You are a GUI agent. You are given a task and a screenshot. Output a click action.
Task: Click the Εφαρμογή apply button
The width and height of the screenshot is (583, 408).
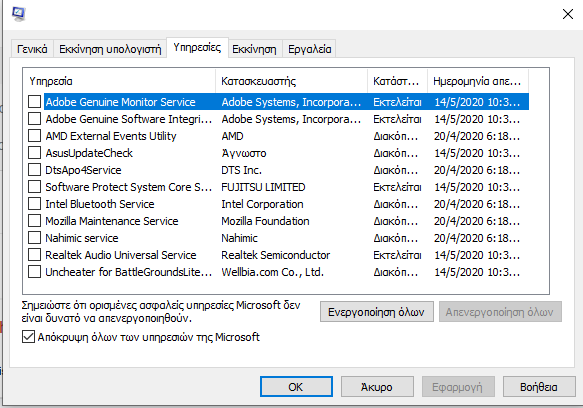[x=458, y=387]
